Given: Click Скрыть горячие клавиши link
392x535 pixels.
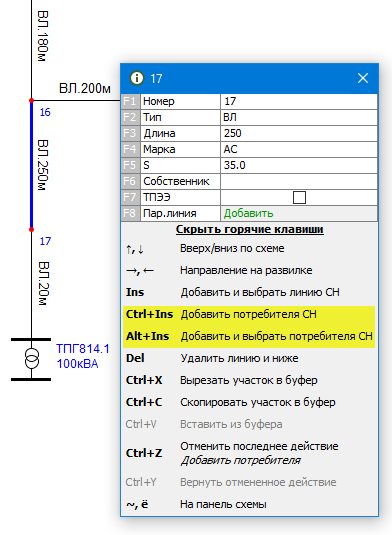Looking at the screenshot, I should coord(249,229).
